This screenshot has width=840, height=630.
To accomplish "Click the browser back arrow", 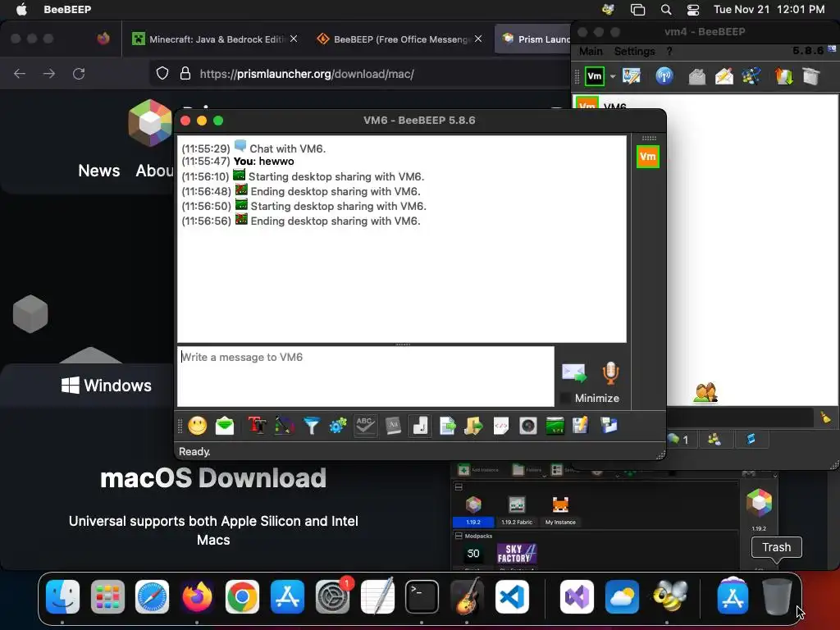I will 20,73.
